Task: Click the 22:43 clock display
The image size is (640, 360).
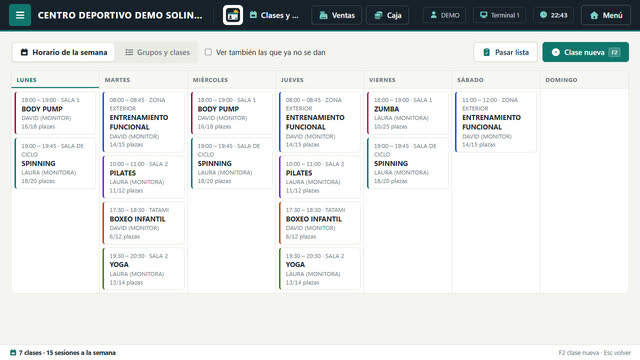Action: click(x=553, y=15)
